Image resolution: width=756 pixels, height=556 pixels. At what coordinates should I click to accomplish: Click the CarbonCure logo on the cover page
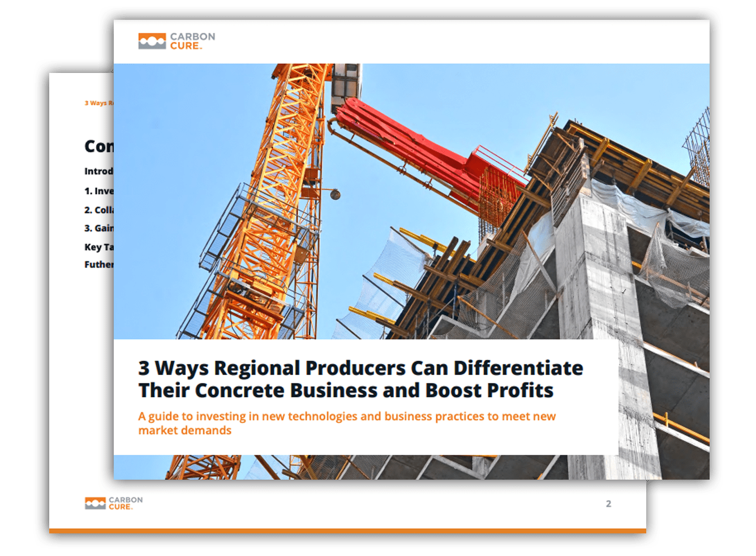coord(177,41)
